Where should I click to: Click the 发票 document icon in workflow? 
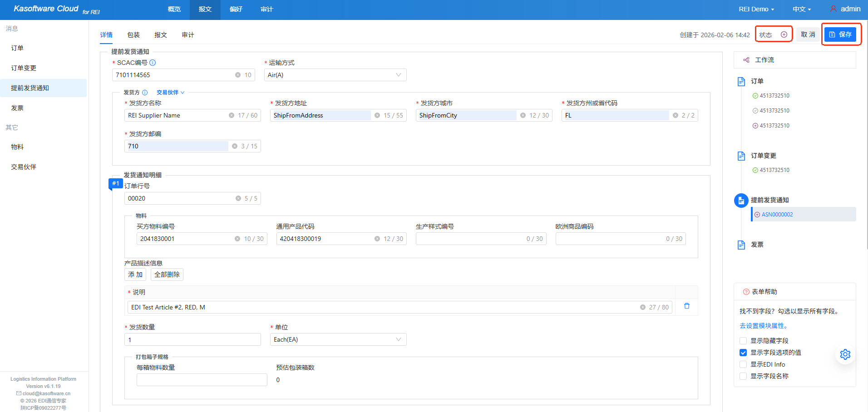pyautogui.click(x=741, y=245)
